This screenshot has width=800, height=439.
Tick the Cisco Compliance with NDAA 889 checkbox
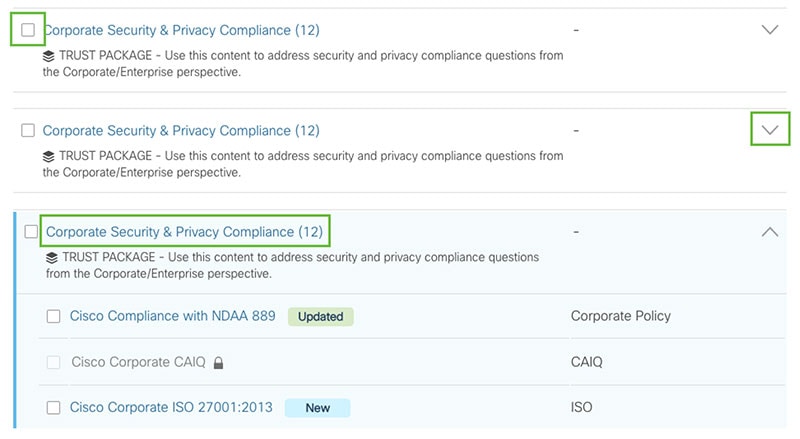pos(54,316)
